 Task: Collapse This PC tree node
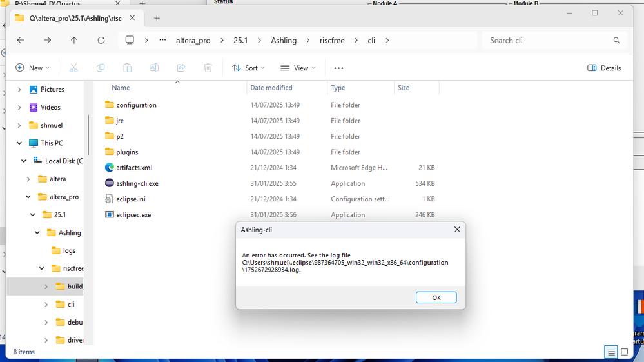19,143
